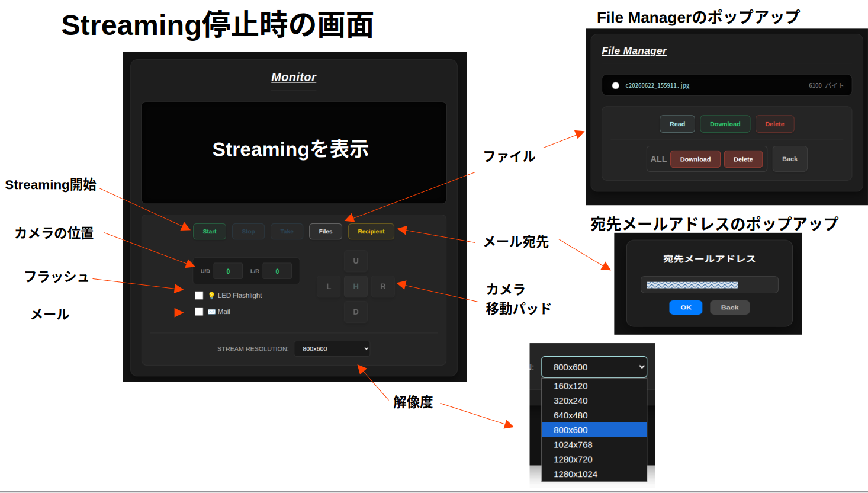Select 1280x720 from the resolution list

[594, 459]
